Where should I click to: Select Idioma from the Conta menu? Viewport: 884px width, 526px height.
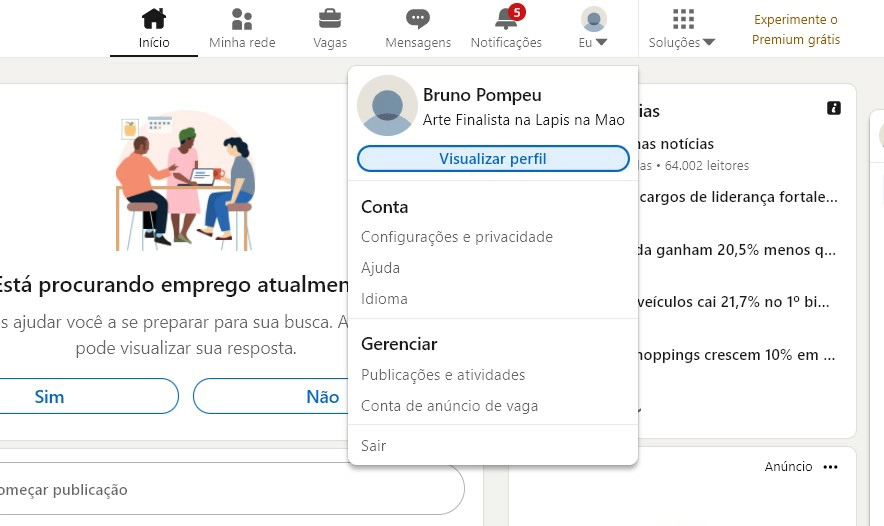point(384,299)
